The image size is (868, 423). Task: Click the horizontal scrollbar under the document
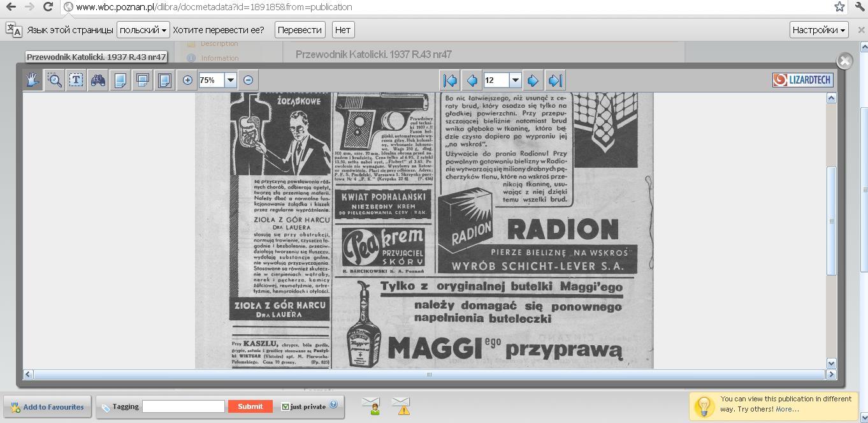[x=428, y=375]
